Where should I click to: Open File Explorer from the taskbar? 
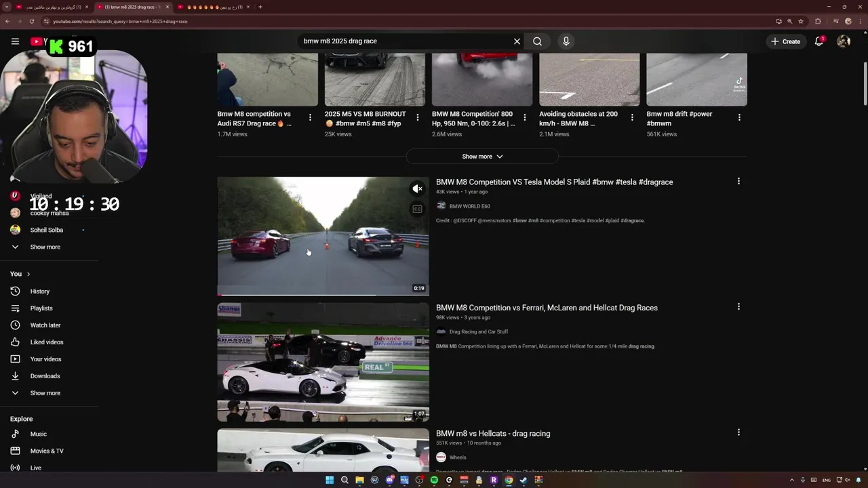(x=359, y=480)
